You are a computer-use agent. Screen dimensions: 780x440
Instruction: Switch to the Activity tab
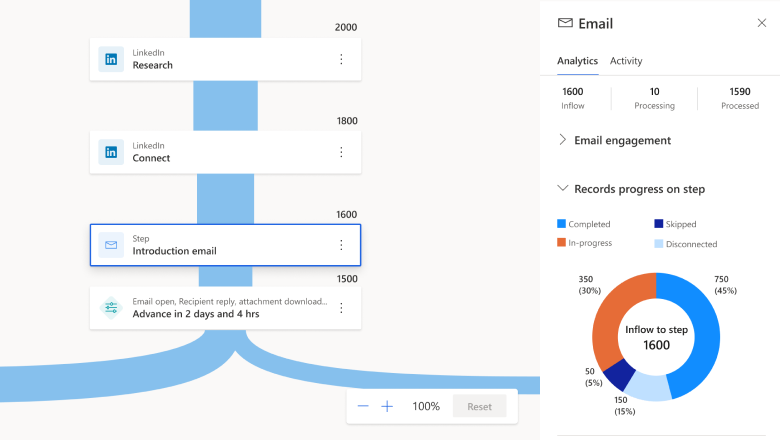626,61
